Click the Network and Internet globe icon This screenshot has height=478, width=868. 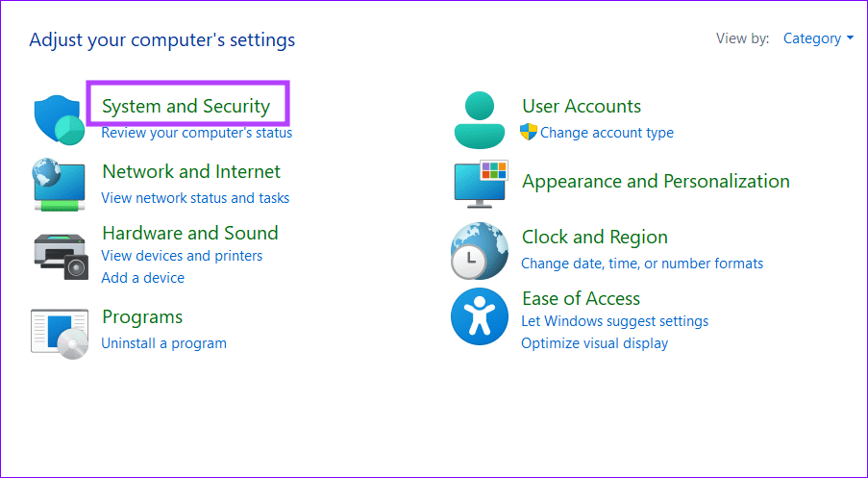[60, 184]
